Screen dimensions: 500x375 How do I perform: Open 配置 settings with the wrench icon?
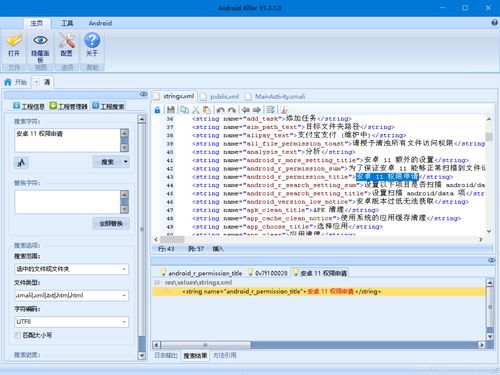tap(67, 40)
